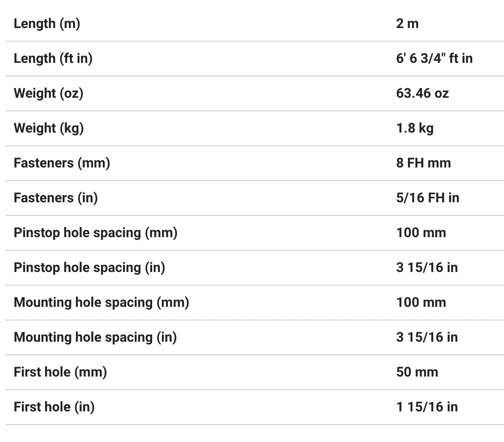Click the "Fasteners (in)" row label
This screenshot has width=504, height=442.
pos(56,198)
